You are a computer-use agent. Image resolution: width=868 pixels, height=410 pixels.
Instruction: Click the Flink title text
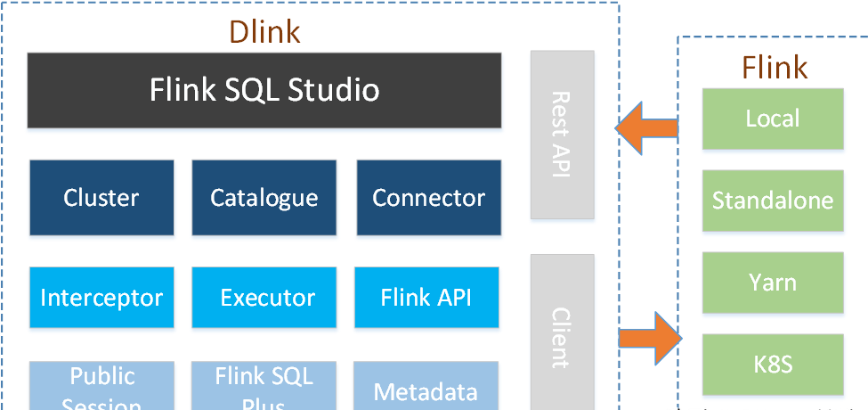coord(775,68)
